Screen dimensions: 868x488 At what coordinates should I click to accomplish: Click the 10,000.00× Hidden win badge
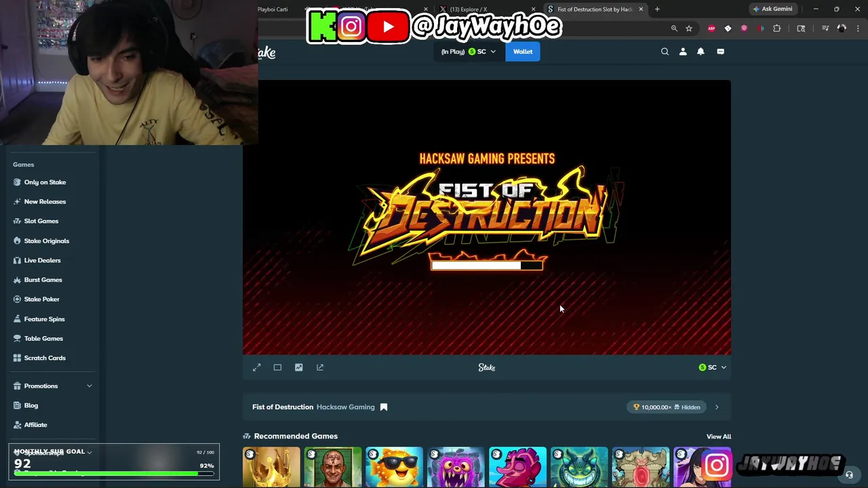click(667, 407)
